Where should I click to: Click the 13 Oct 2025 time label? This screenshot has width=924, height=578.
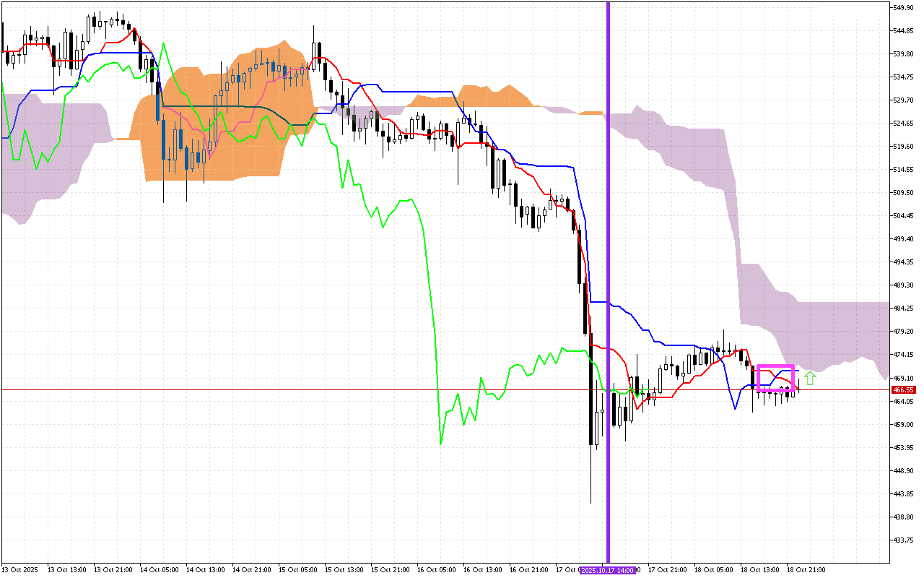point(19,570)
